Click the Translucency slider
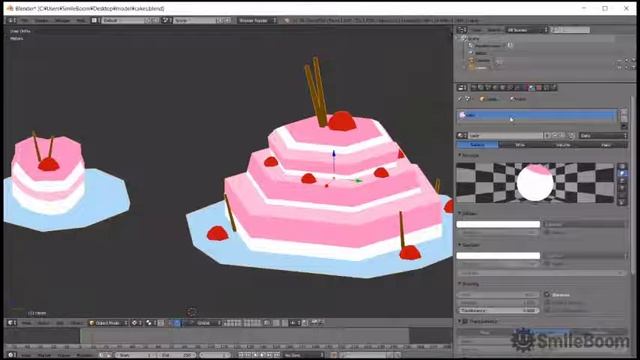Viewport: 640px width, 360px height. coord(498,310)
